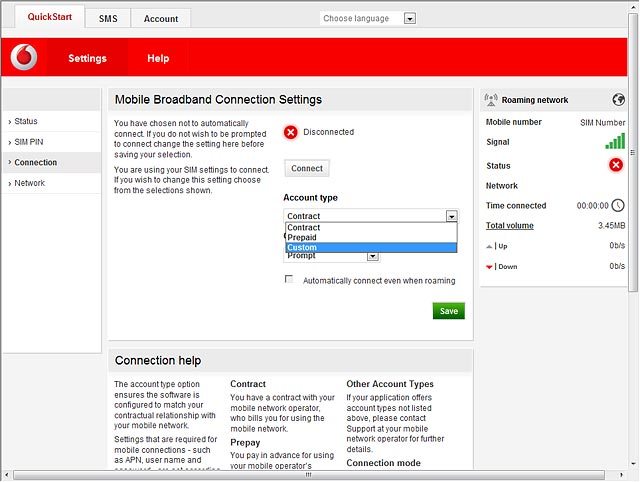
Task: Switch to the QuickStart tab
Action: point(50,17)
